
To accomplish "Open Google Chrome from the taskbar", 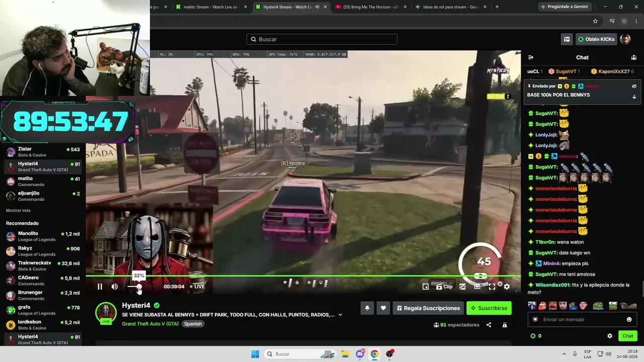I will point(374,354).
